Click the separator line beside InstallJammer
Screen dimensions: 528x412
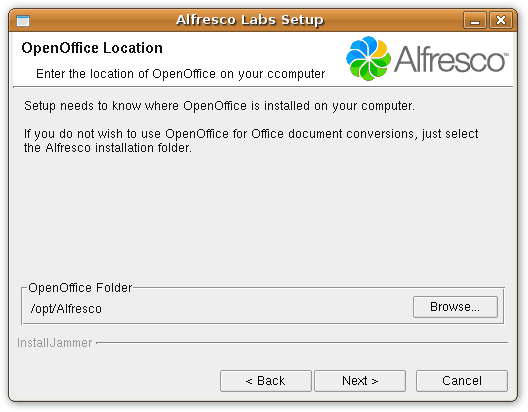302,343
